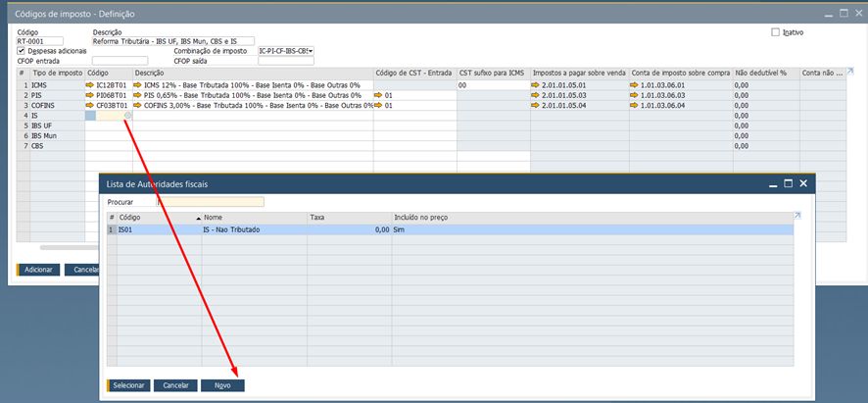Viewport: 868px width, 403px height.
Task: Click the expand icon in fiscal authorities list
Action: (796, 216)
